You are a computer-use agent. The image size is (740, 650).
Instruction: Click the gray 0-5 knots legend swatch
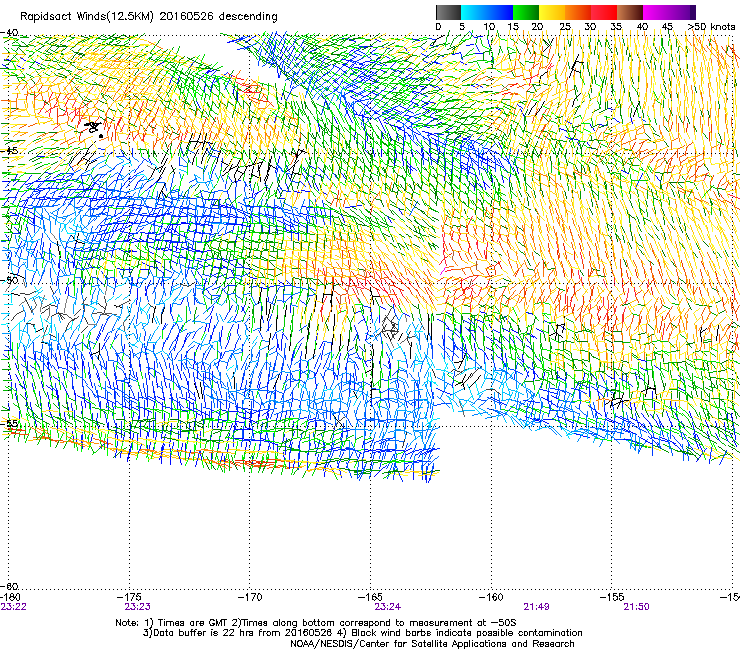(x=448, y=12)
